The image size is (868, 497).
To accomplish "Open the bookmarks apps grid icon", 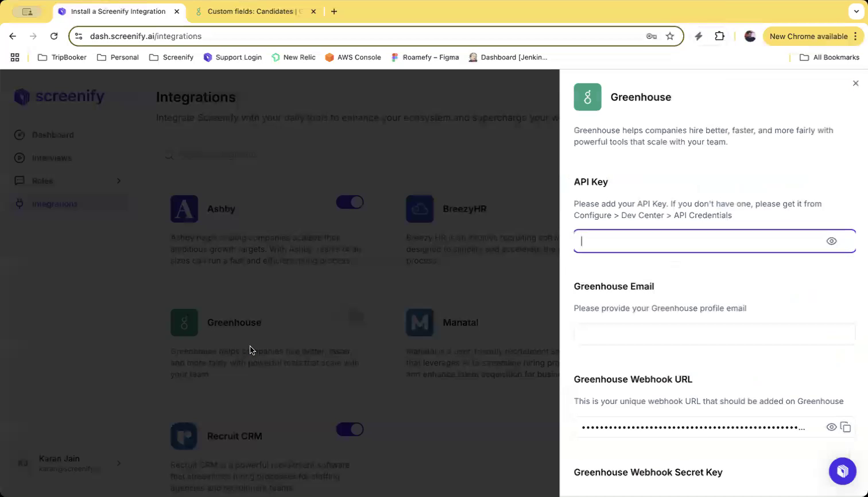I will point(15,57).
